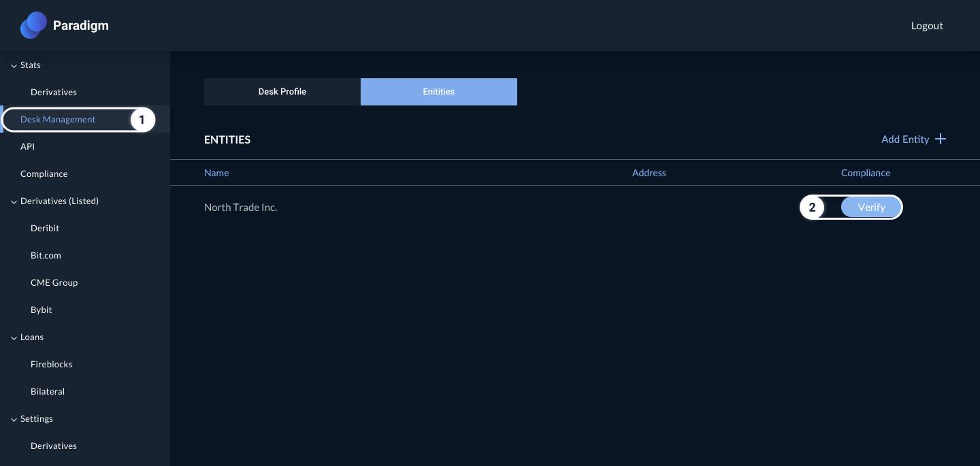
Task: Select Bit.com in the sidebar
Action: tap(46, 256)
